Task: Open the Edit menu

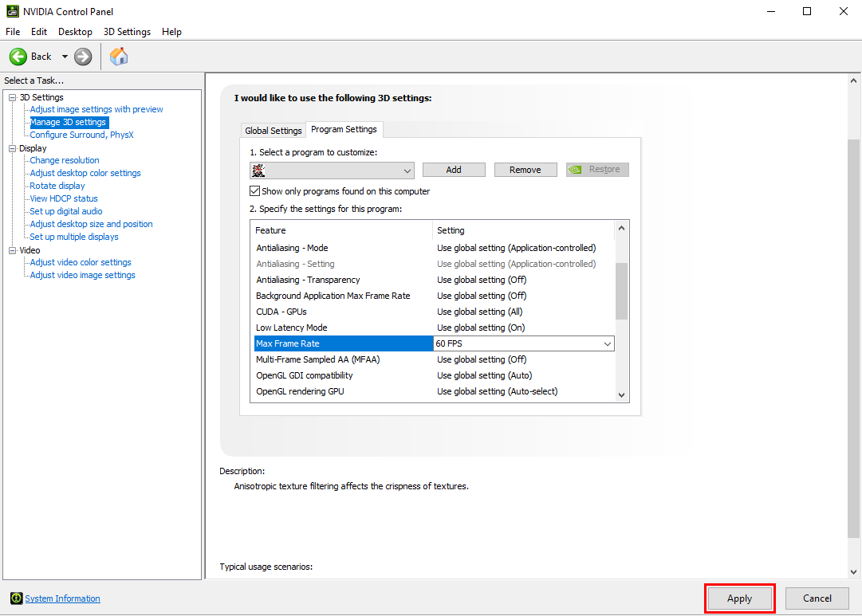Action: 39,32
